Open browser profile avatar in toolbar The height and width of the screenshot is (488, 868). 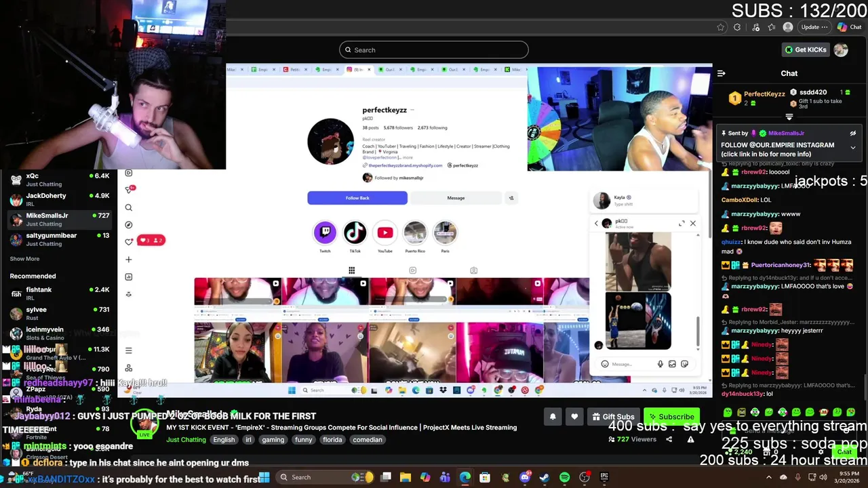(787, 27)
